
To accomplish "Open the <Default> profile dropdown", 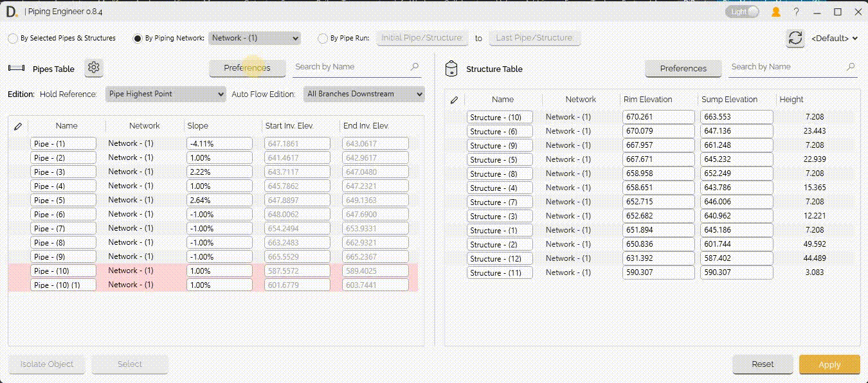I will (835, 39).
